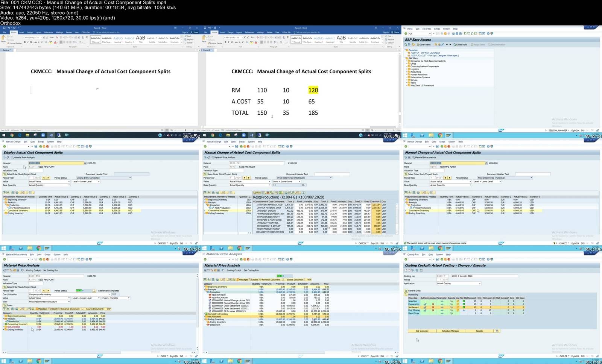Click zoom slider in first Word status bar

coord(185,130)
